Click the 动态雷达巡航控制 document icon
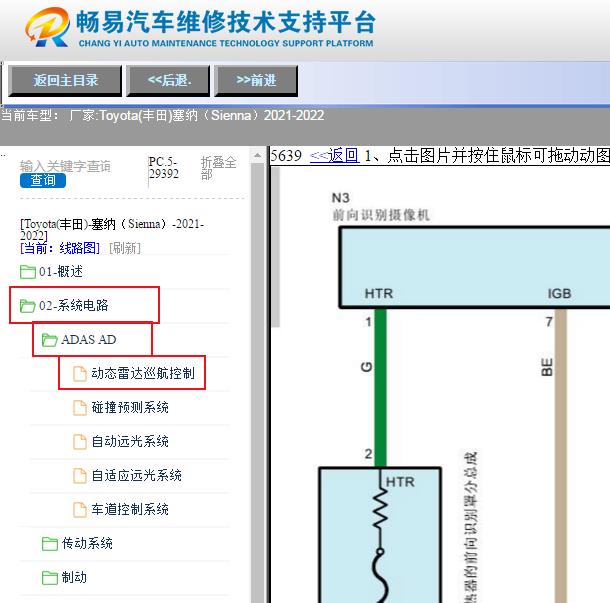The height and width of the screenshot is (603, 610). (x=80, y=373)
